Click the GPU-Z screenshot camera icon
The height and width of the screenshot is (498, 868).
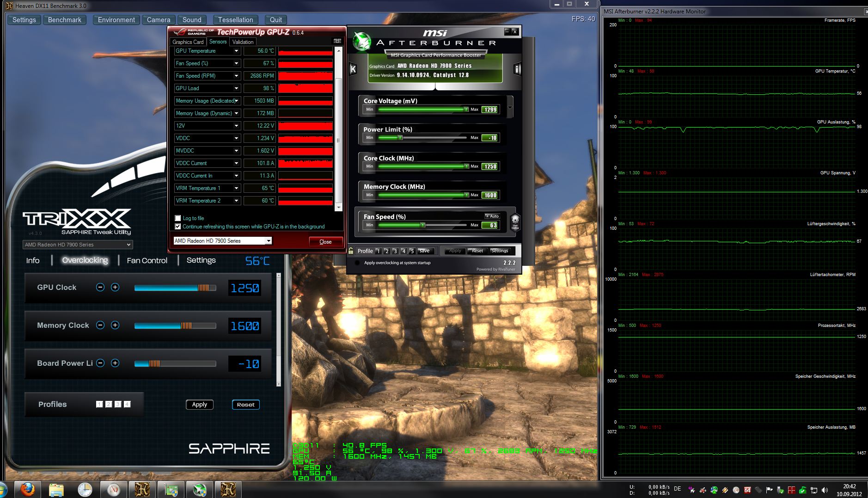tap(337, 41)
